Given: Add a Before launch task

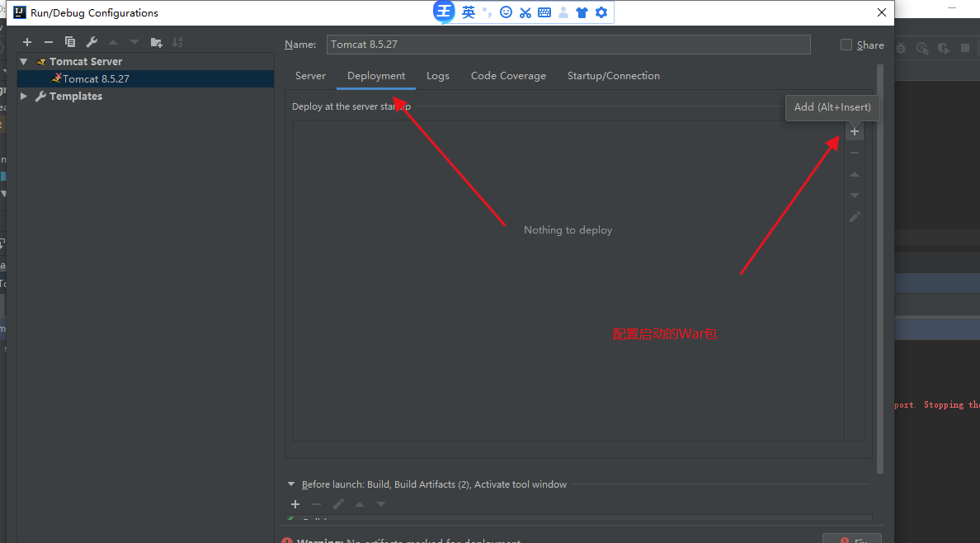Looking at the screenshot, I should pos(295,504).
